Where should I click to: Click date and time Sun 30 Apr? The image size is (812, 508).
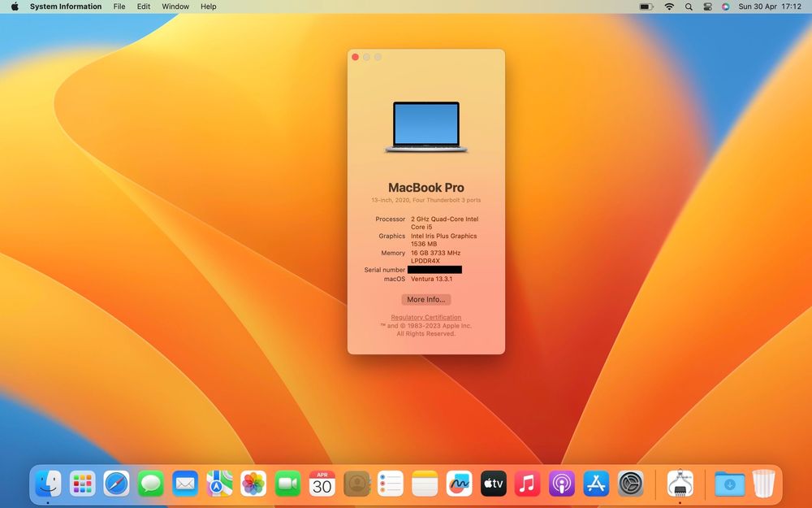[770, 7]
